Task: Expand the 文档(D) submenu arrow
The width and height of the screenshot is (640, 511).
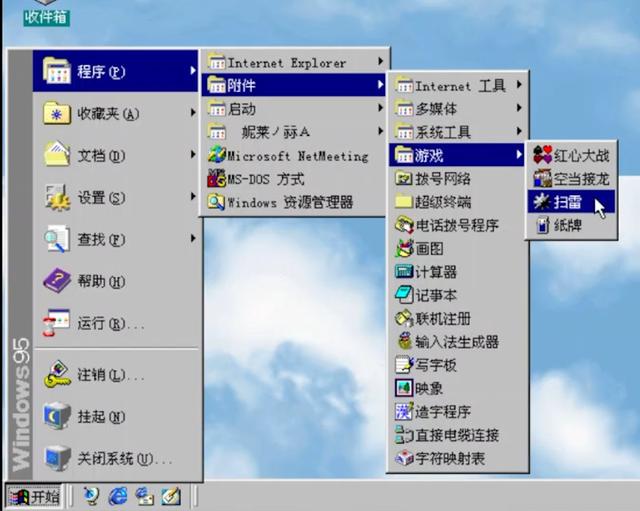Action: [x=193, y=154]
